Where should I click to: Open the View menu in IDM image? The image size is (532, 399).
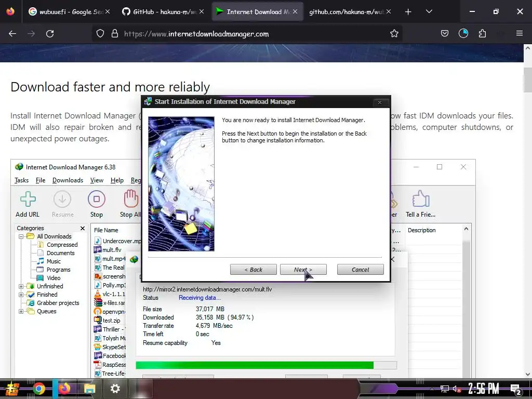point(97,180)
